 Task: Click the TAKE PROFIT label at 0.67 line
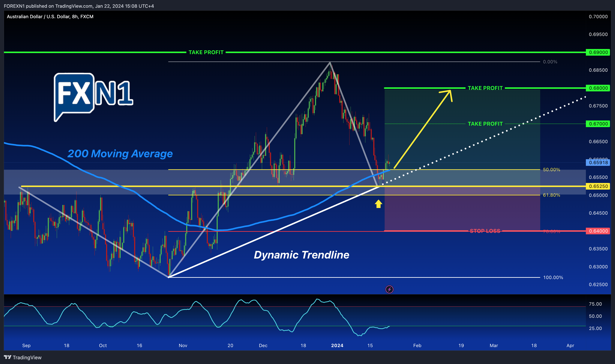[x=485, y=124]
